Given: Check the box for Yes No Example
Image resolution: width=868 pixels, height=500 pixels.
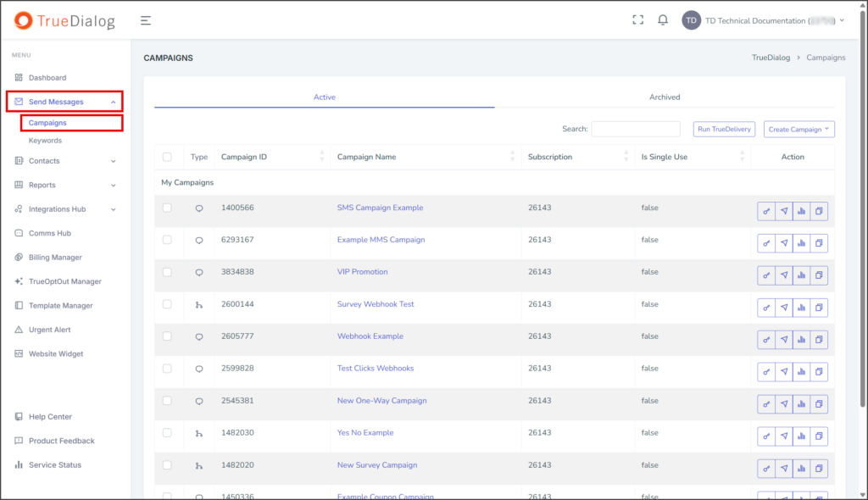Looking at the screenshot, I should [x=167, y=432].
